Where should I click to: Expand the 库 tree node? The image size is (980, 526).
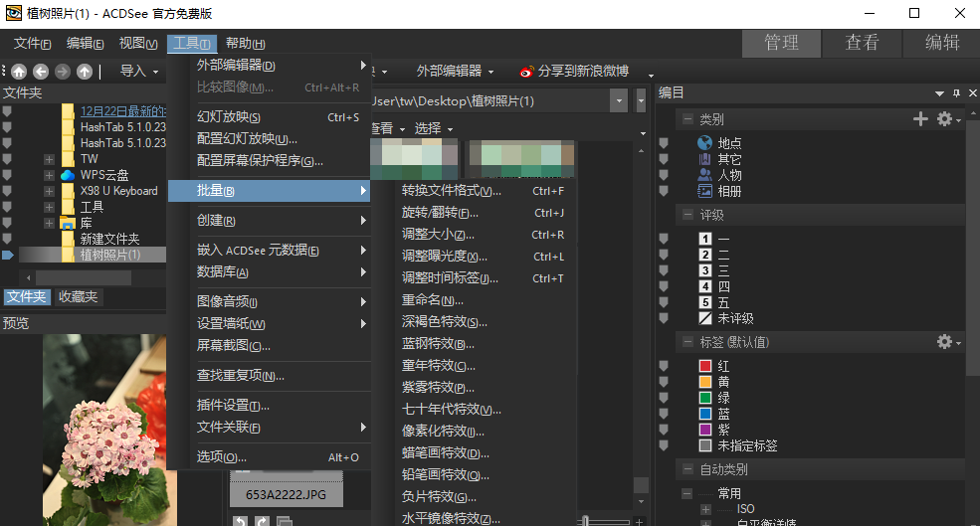[49, 223]
